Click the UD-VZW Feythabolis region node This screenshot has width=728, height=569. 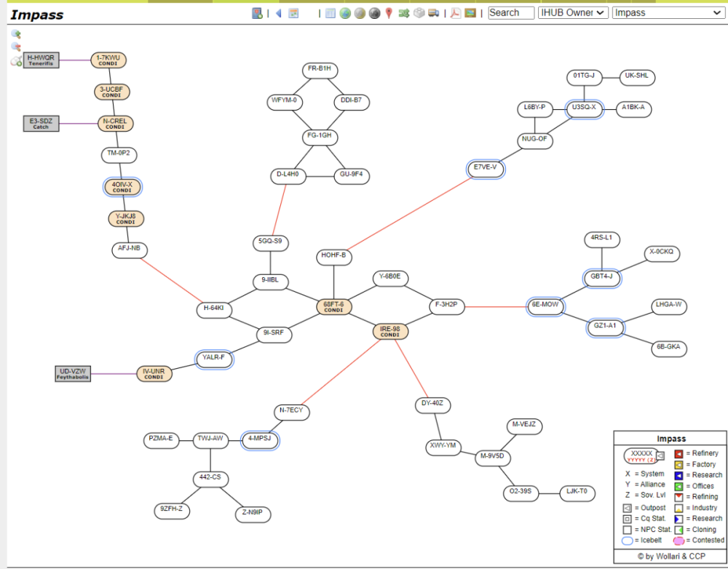(x=73, y=374)
